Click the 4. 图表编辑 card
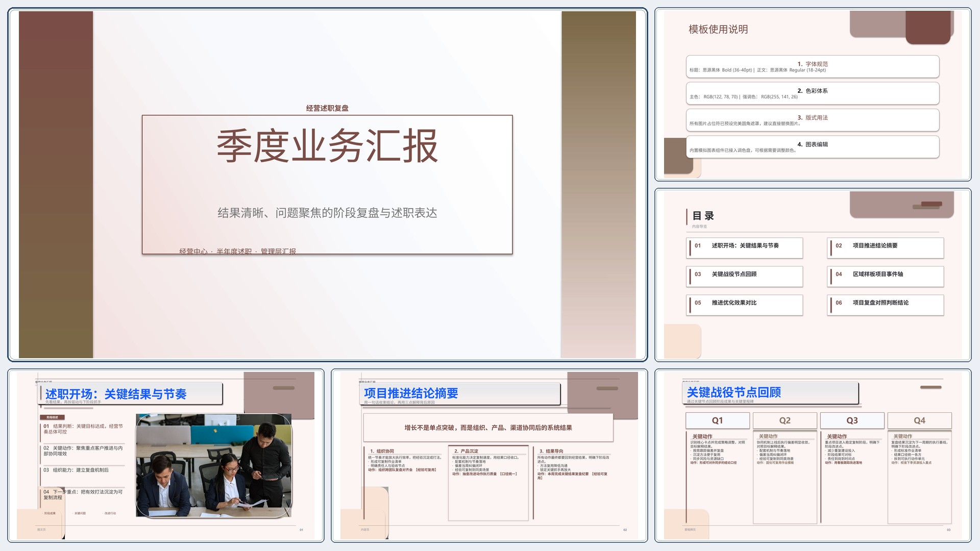The height and width of the screenshot is (551, 980). coord(813,147)
